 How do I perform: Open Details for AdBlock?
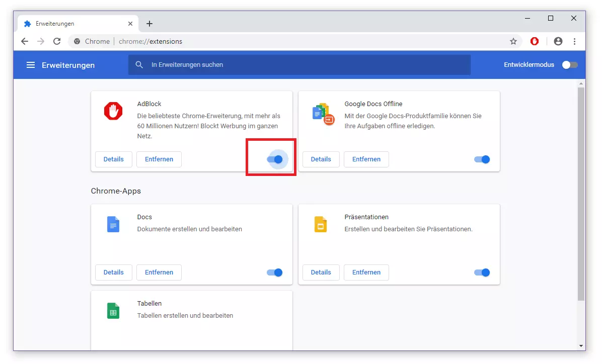[114, 159]
